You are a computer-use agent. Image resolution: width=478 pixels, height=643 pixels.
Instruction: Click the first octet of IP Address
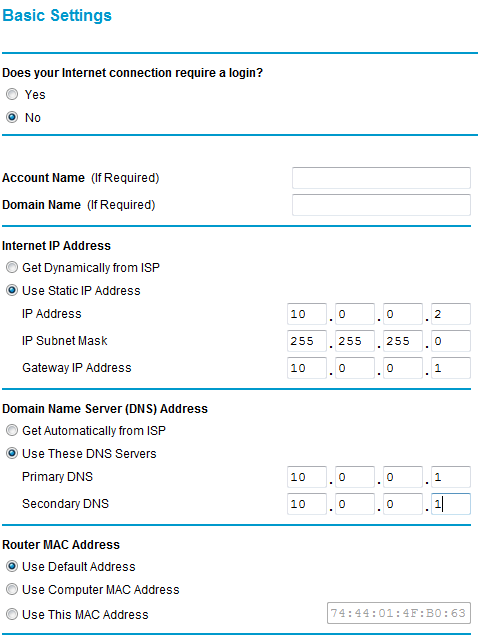click(307, 314)
